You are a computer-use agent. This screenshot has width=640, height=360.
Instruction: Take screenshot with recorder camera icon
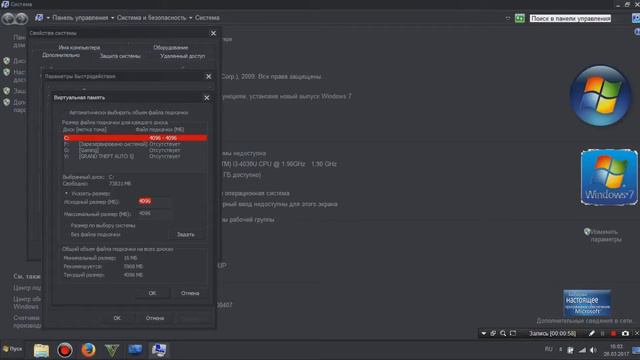625,333
